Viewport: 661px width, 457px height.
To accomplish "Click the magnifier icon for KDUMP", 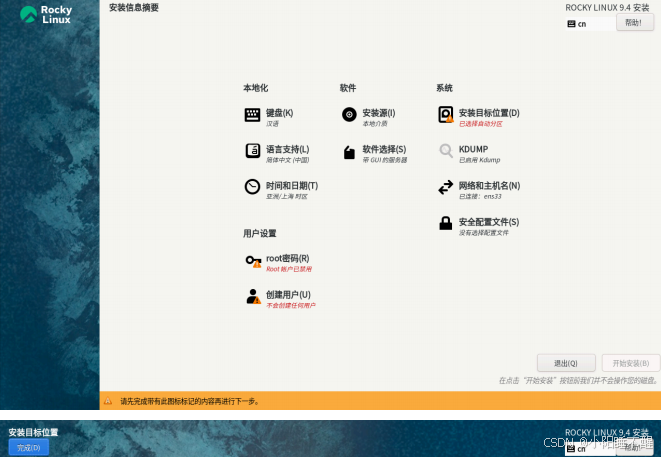I will [446, 151].
